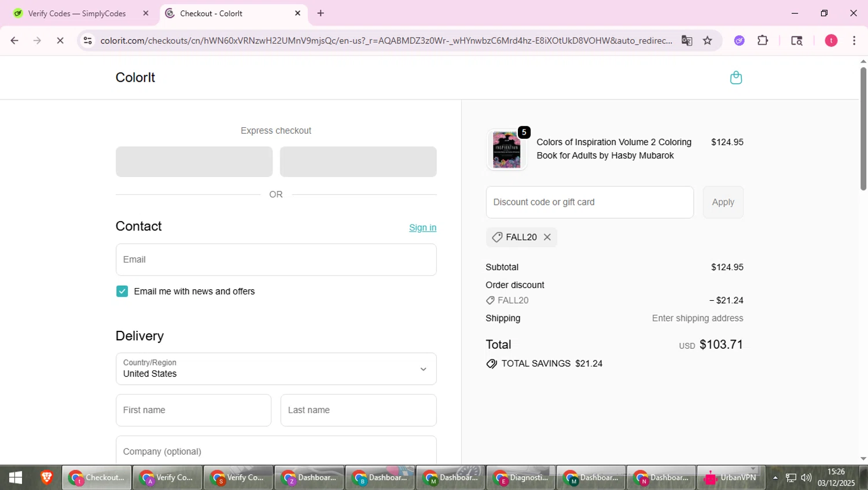This screenshot has height=490, width=868.
Task: Go forward with the browser's forward arrow
Action: [37, 40]
